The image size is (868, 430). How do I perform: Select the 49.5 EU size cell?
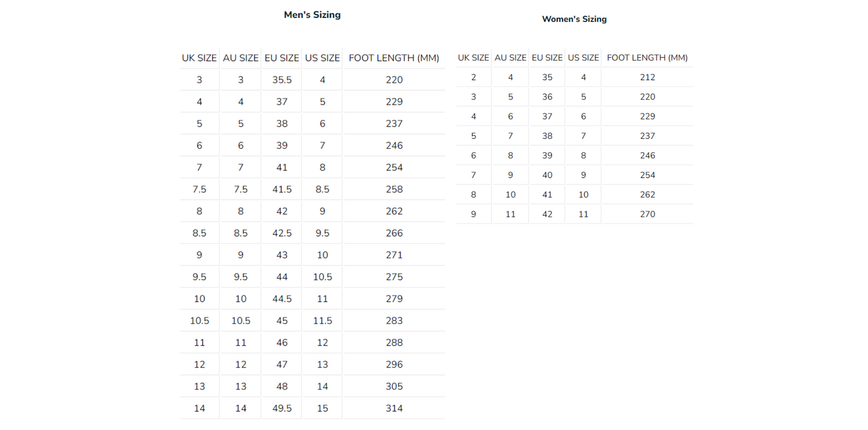282,409
